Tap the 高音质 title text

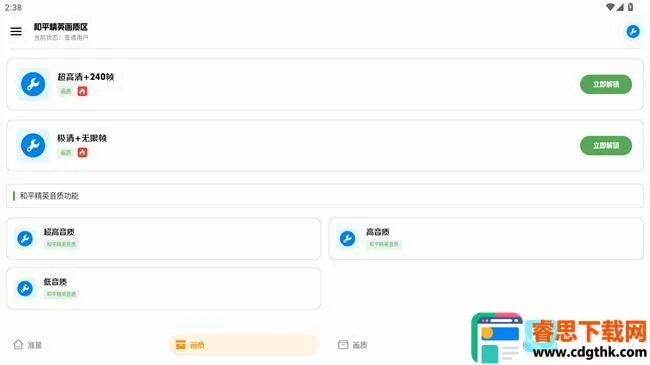point(377,232)
